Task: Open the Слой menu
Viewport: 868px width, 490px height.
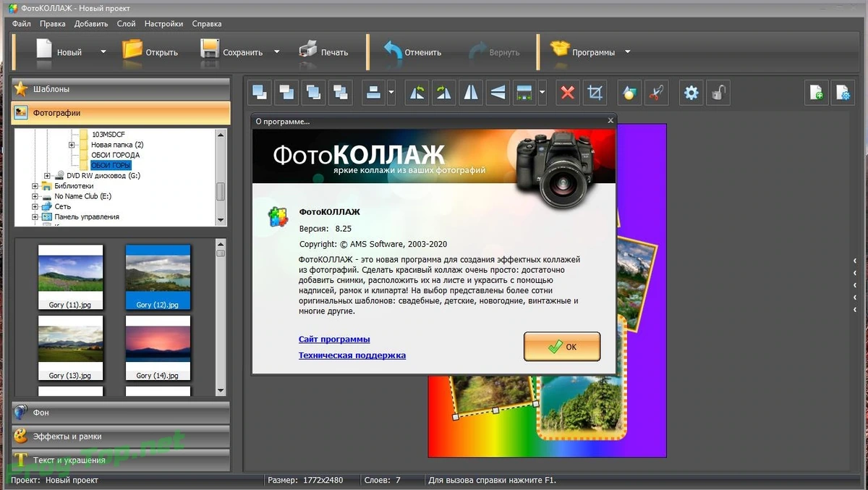Action: point(126,24)
